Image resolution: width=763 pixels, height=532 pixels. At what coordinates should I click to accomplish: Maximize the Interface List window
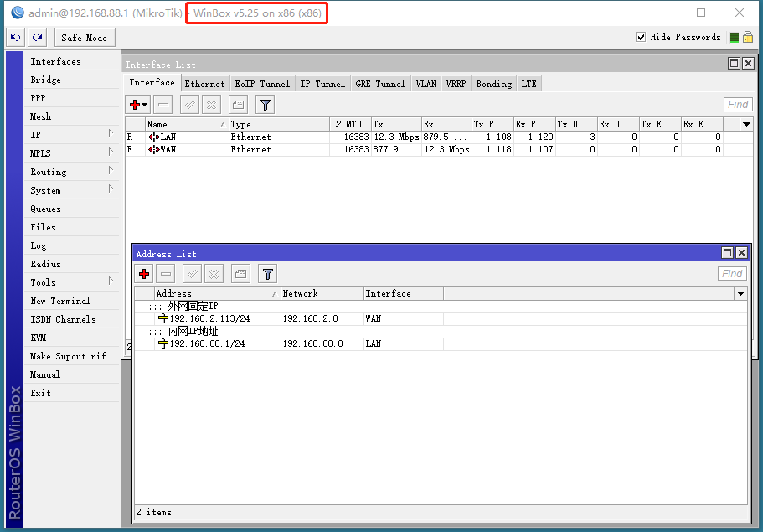tap(735, 64)
